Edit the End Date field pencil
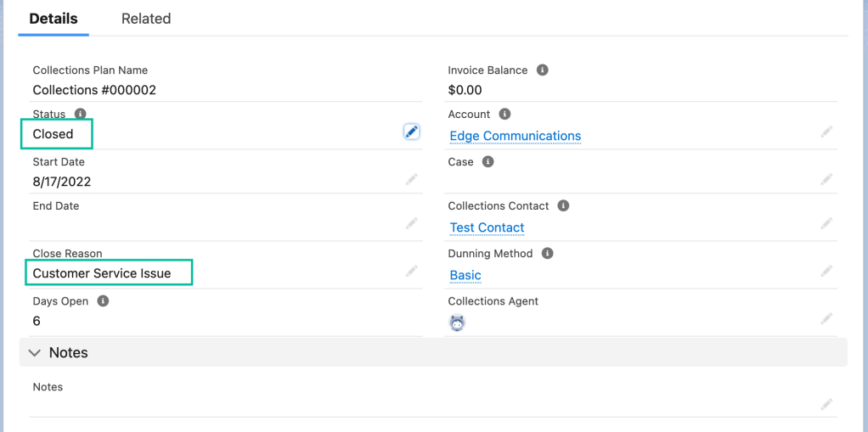The width and height of the screenshot is (868, 432). click(411, 223)
